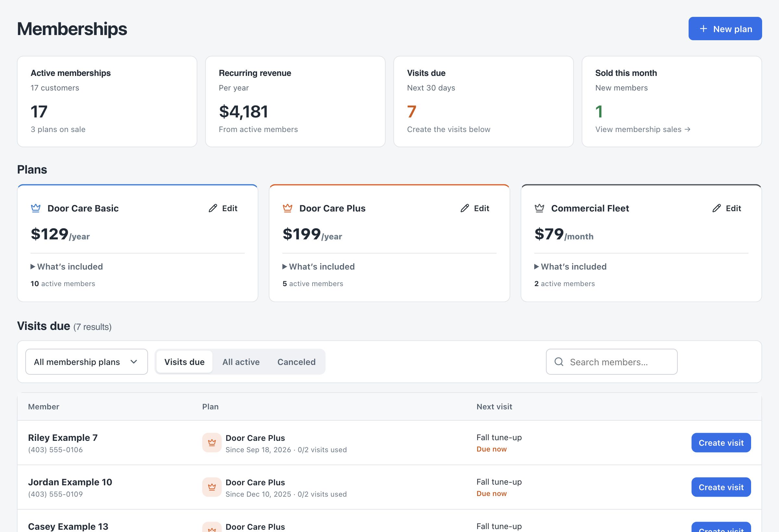Open the All membership plans dropdown
This screenshot has width=779, height=532.
86,362
